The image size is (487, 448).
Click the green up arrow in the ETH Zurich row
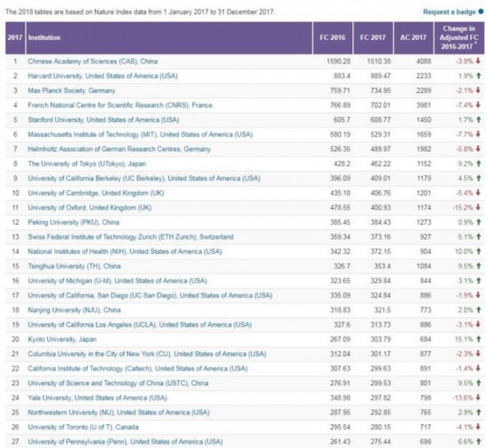[478, 236]
